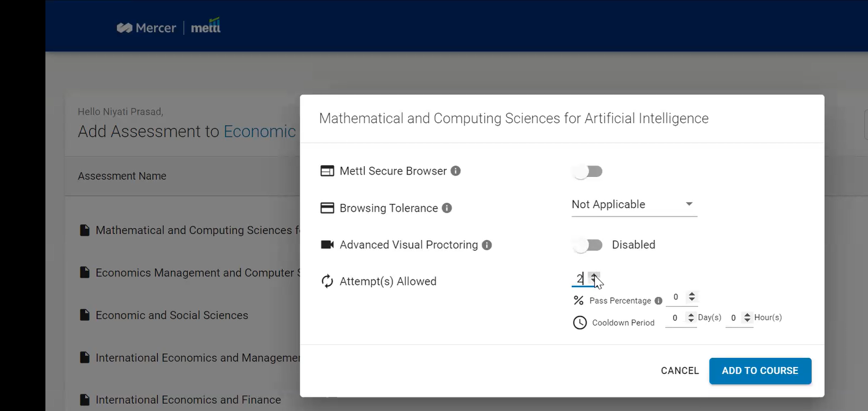
Task: Click Advanced Visual Proctoring info icon
Action: (x=486, y=245)
